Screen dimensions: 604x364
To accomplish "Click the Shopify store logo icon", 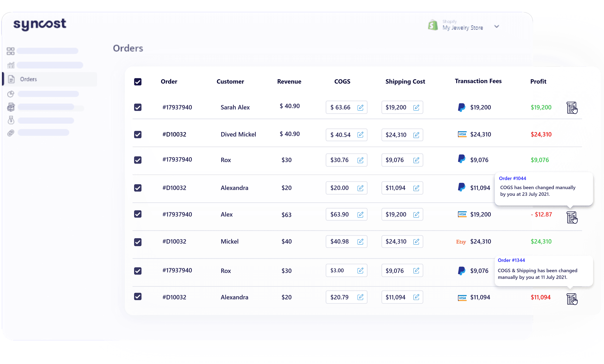I will pos(433,25).
